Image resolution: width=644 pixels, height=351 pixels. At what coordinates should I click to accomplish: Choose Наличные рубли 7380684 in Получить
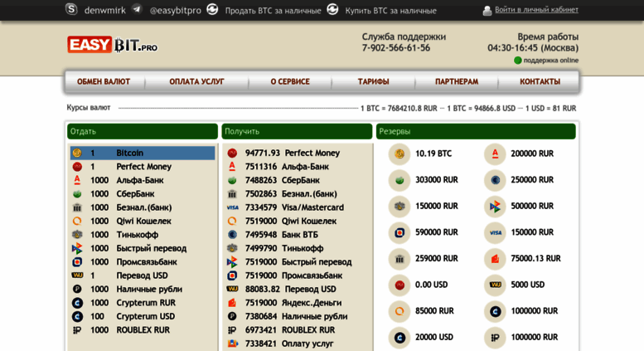pos(298,316)
